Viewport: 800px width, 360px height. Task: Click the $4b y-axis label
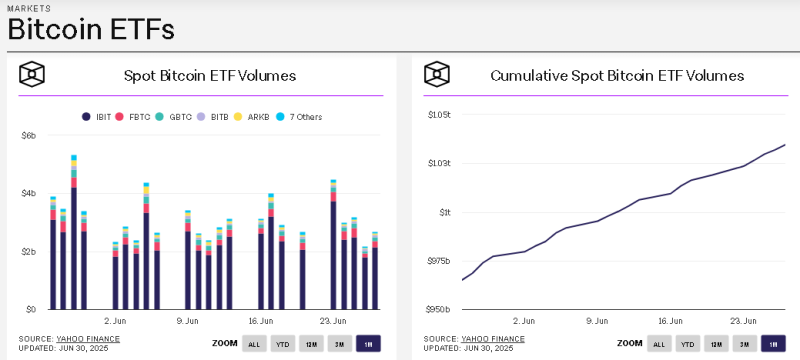point(28,193)
